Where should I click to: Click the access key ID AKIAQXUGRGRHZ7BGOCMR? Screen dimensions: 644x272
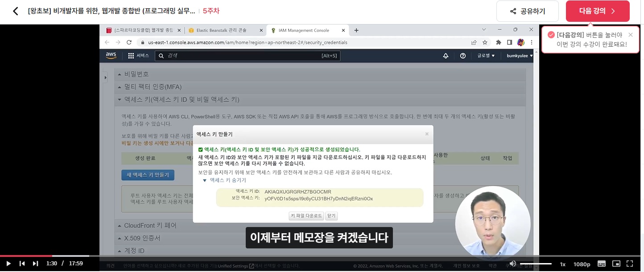(x=298, y=192)
